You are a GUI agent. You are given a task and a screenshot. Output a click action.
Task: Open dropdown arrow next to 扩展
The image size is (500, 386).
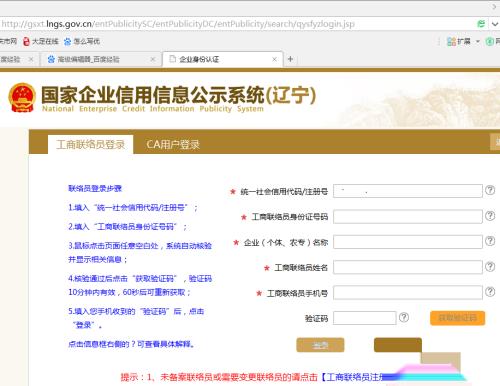coord(477,42)
